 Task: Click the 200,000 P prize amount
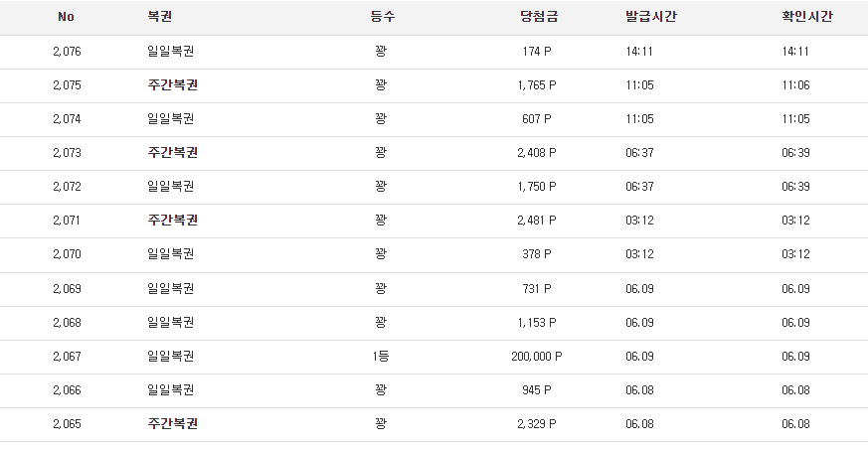tap(537, 357)
